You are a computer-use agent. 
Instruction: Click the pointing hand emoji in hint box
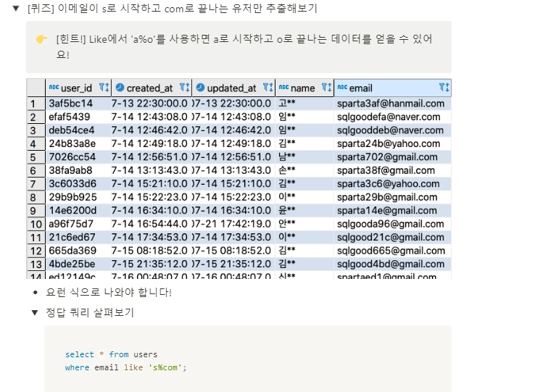[x=41, y=39]
